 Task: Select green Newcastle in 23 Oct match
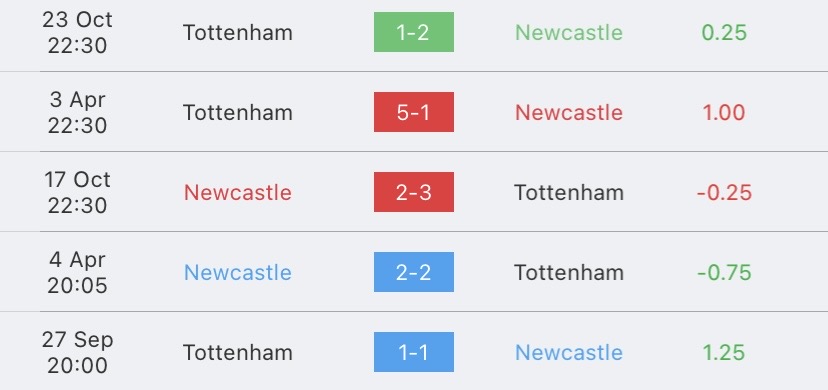click(x=569, y=33)
